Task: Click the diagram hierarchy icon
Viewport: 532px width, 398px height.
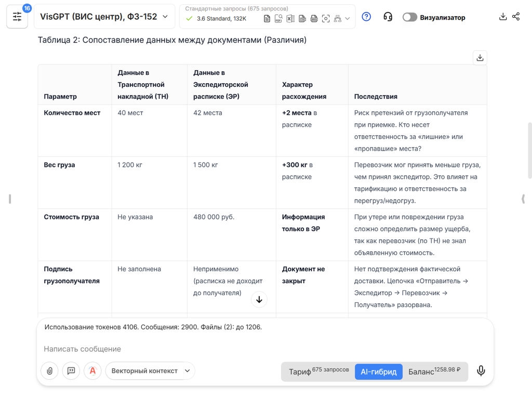Action: [338, 19]
